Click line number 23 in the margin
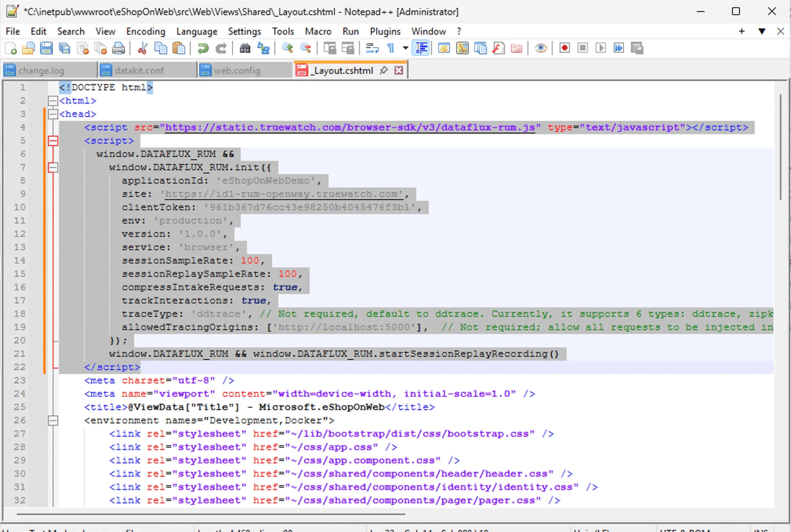The image size is (791, 532). point(20,381)
